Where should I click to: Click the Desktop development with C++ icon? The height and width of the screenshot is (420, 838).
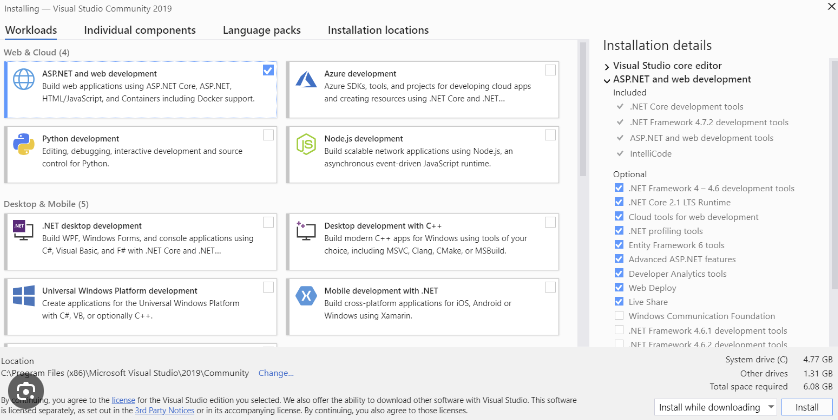tap(306, 231)
